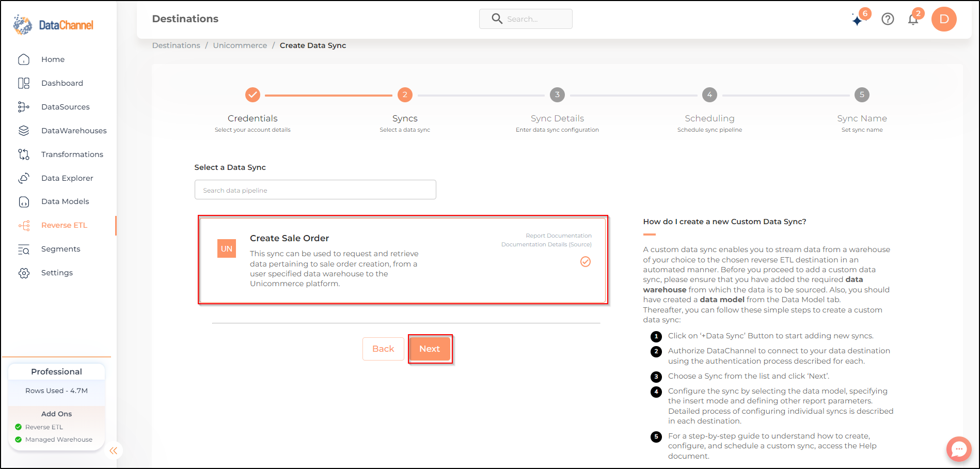The image size is (980, 469).
Task: Click the Credentials step label
Action: [x=252, y=118]
